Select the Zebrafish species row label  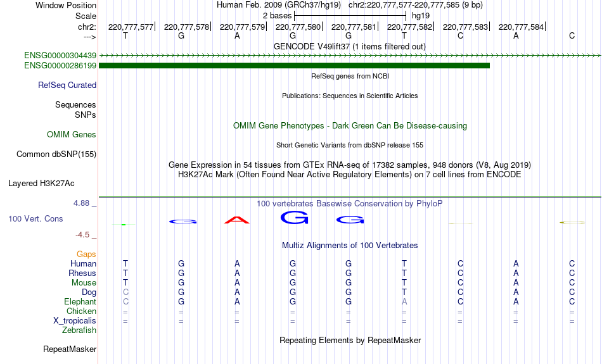(79, 330)
